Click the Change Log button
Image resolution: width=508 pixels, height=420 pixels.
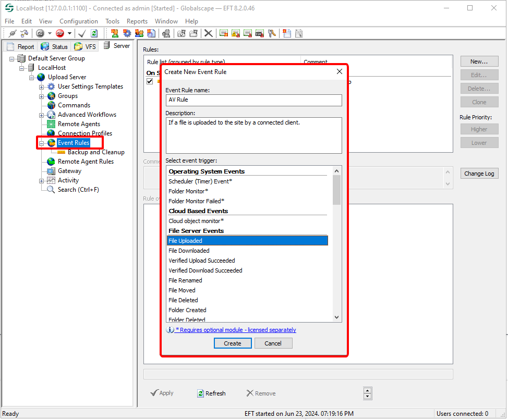click(x=479, y=174)
